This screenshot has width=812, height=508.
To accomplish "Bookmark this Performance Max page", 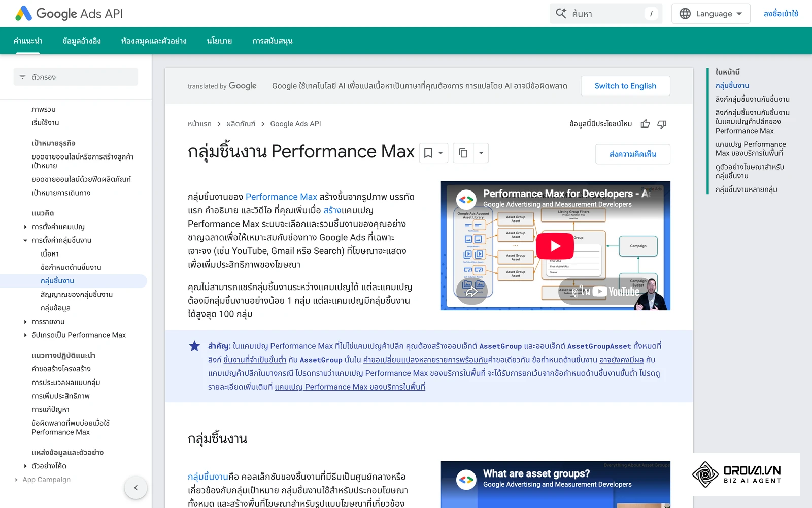I will [428, 153].
